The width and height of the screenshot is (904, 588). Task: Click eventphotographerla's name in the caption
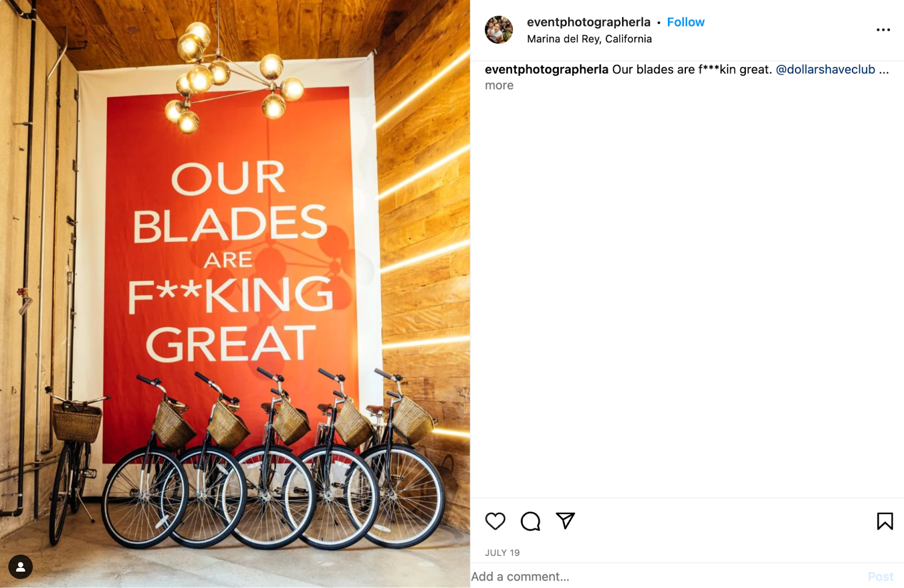[546, 71]
